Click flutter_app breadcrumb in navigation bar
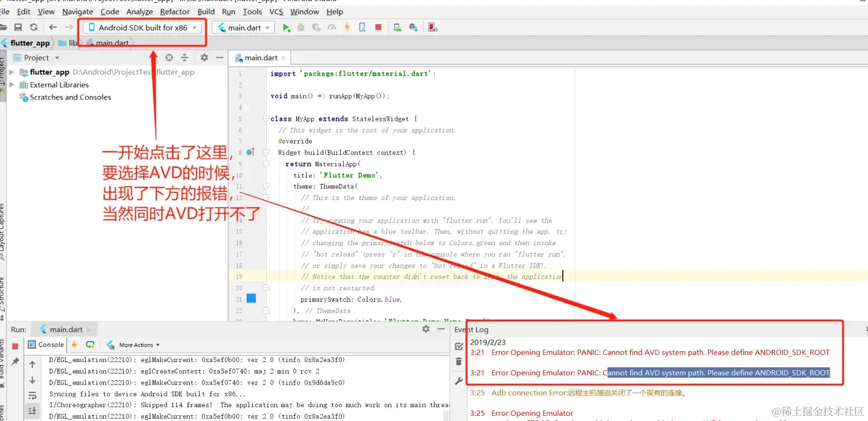Image resolution: width=868 pixels, height=421 pixels. 25,43
